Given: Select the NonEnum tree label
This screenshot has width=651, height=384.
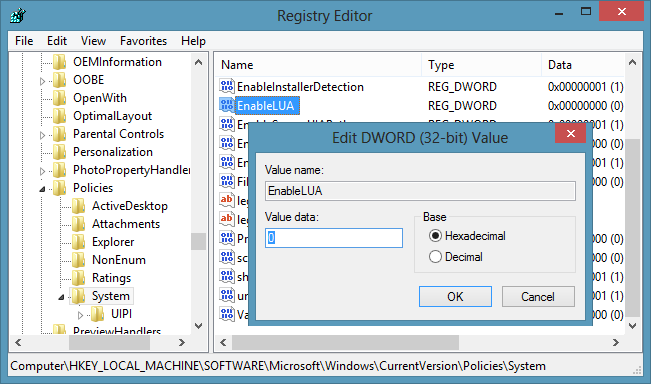Looking at the screenshot, I should tap(119, 260).
